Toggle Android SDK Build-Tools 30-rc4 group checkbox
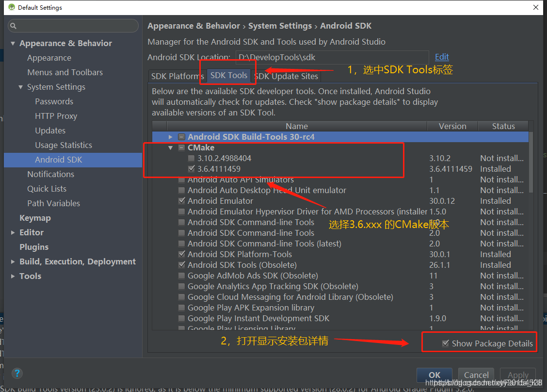This screenshot has height=392, width=547. 181,137
